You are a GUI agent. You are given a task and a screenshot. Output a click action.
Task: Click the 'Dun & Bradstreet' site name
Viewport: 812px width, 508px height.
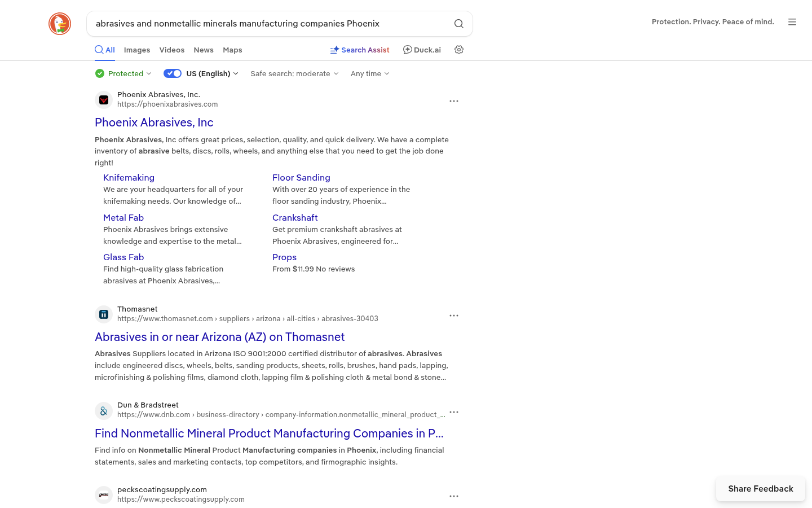point(148,405)
